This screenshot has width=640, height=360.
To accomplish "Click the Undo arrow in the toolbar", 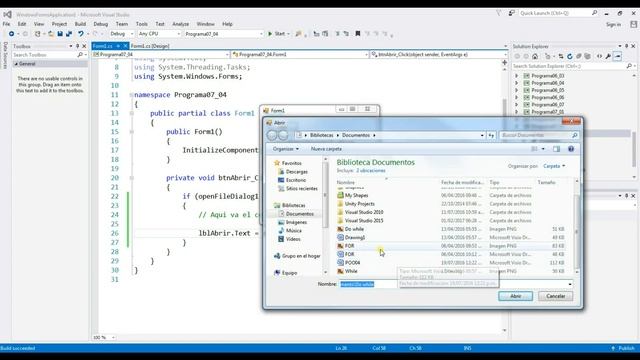I will click(x=81, y=34).
